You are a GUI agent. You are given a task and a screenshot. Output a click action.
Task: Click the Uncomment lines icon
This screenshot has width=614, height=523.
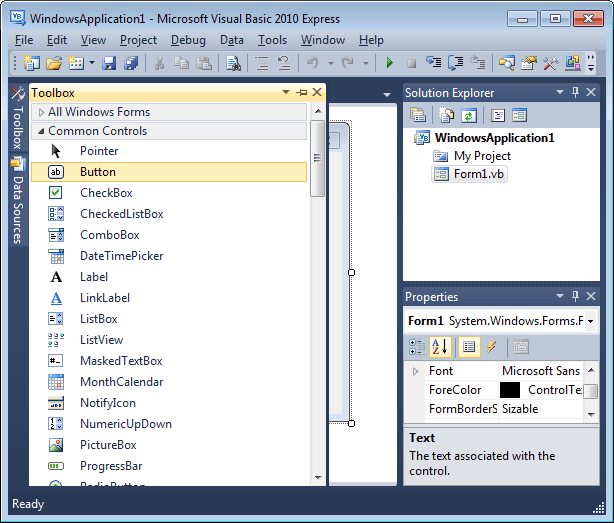284,63
